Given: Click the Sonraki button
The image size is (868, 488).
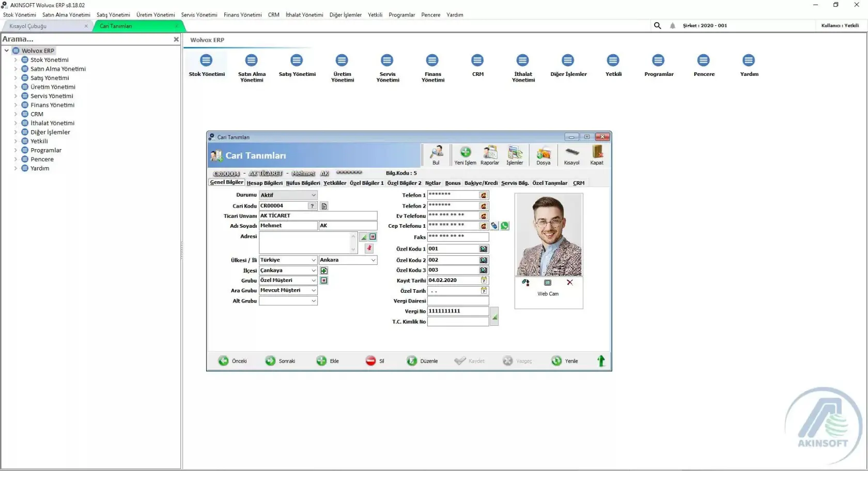Looking at the screenshot, I should tap(280, 361).
